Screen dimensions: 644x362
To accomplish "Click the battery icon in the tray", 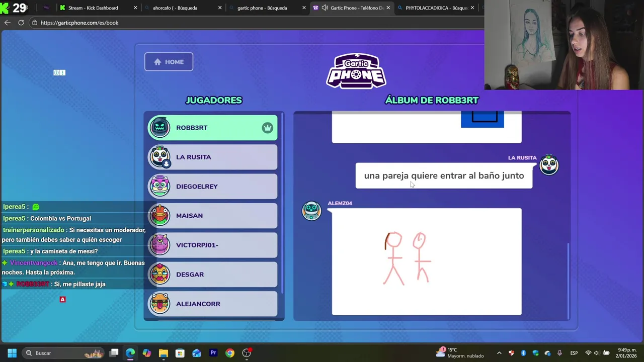I will [606, 353].
